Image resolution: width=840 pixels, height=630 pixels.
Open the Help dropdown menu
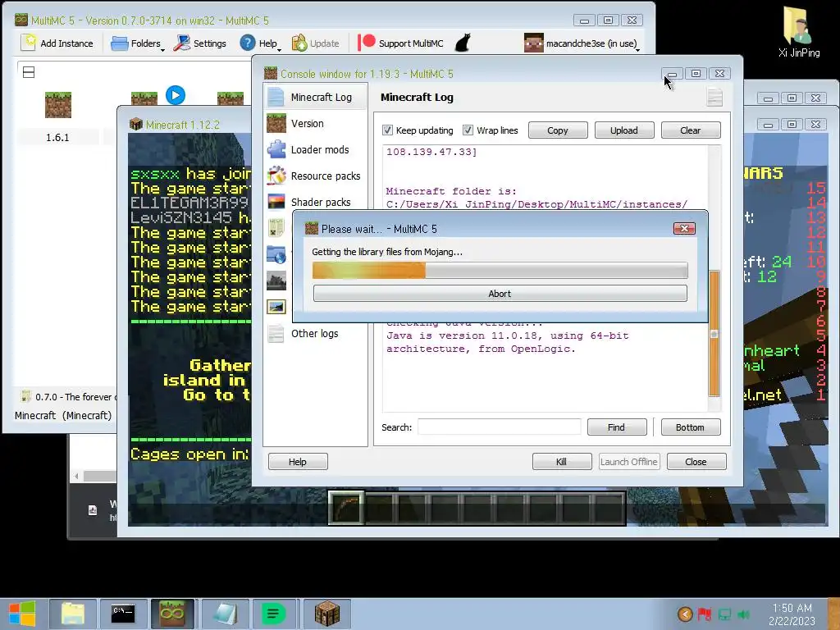click(x=260, y=43)
